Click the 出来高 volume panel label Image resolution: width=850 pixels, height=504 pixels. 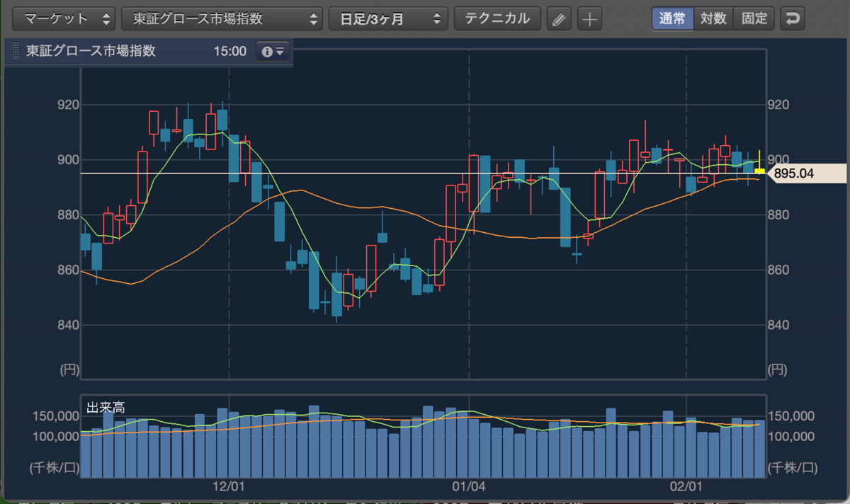pos(104,407)
